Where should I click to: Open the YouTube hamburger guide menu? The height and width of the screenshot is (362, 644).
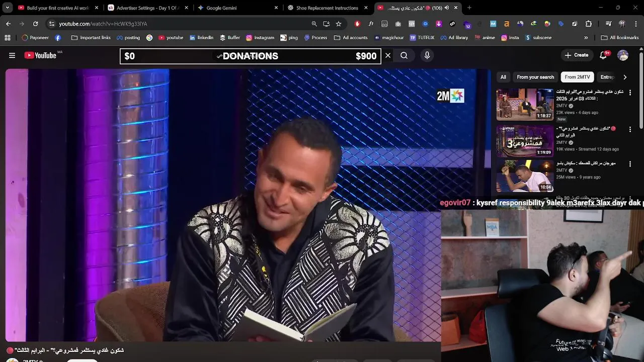pyautogui.click(x=12, y=55)
